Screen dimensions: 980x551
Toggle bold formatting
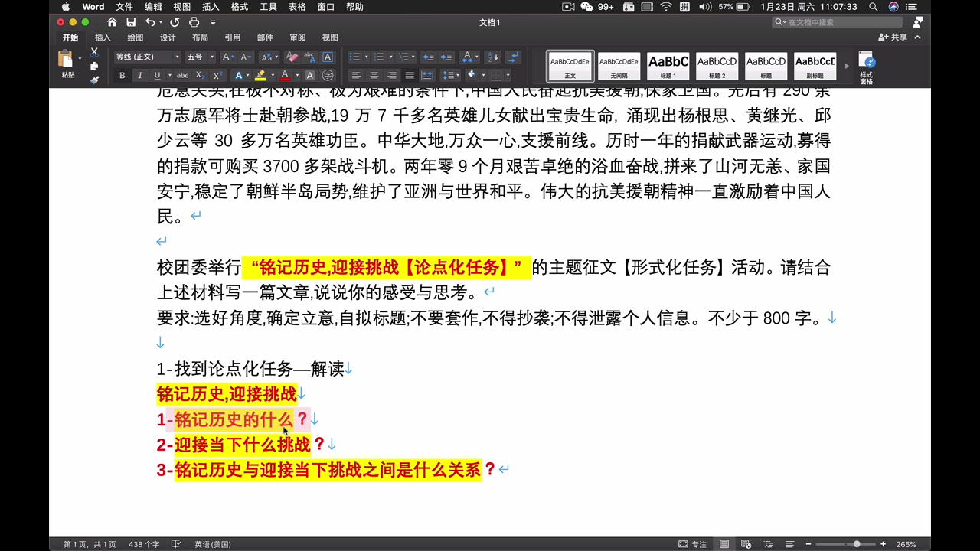pos(122,75)
